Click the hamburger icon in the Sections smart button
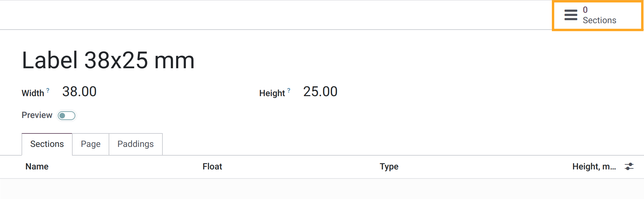The width and height of the screenshot is (644, 199). tap(571, 15)
